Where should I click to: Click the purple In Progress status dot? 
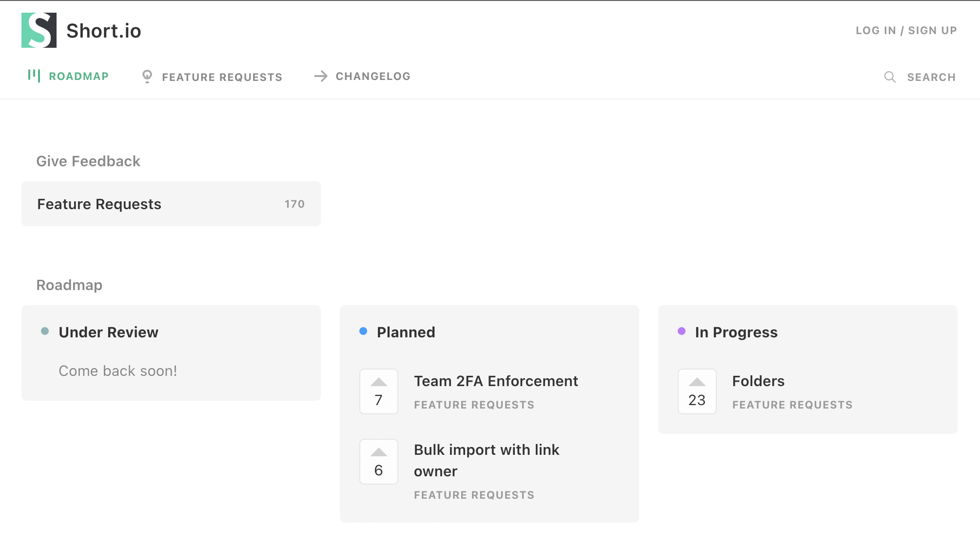point(682,331)
